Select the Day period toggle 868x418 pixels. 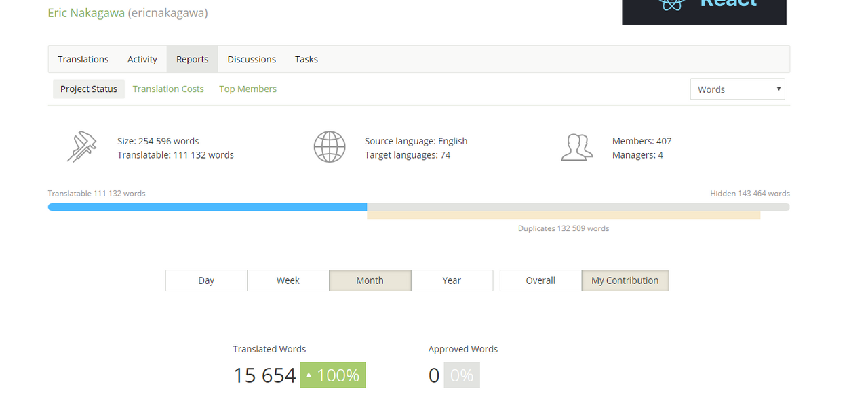point(206,280)
